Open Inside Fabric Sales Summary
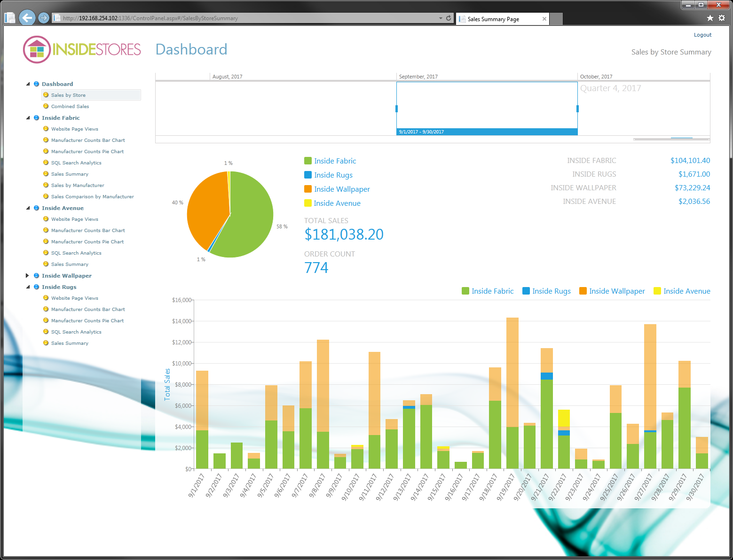This screenshot has height=560, width=733. pyautogui.click(x=70, y=174)
